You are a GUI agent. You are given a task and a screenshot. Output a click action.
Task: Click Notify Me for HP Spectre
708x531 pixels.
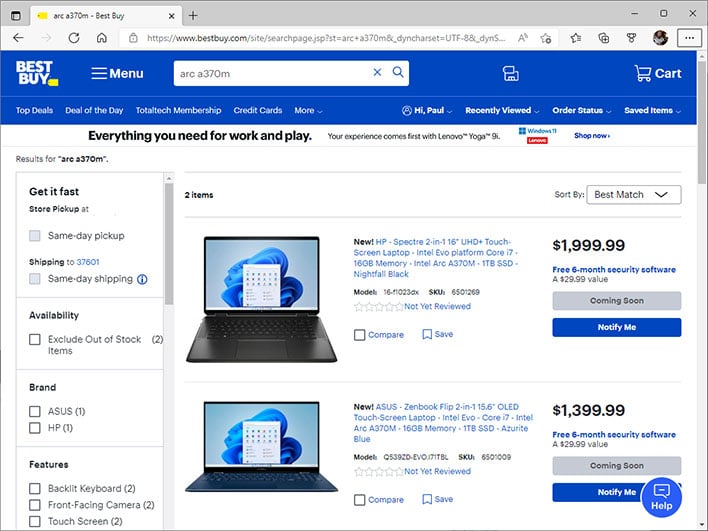click(616, 327)
